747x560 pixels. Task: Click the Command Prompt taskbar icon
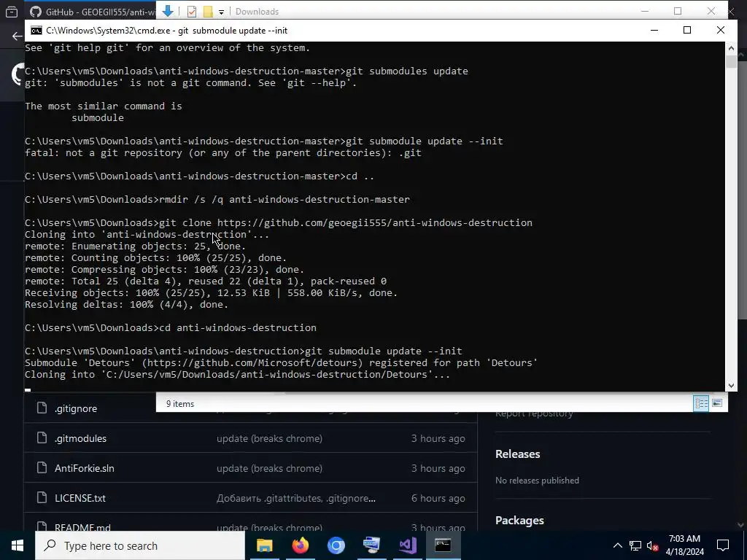pos(443,545)
